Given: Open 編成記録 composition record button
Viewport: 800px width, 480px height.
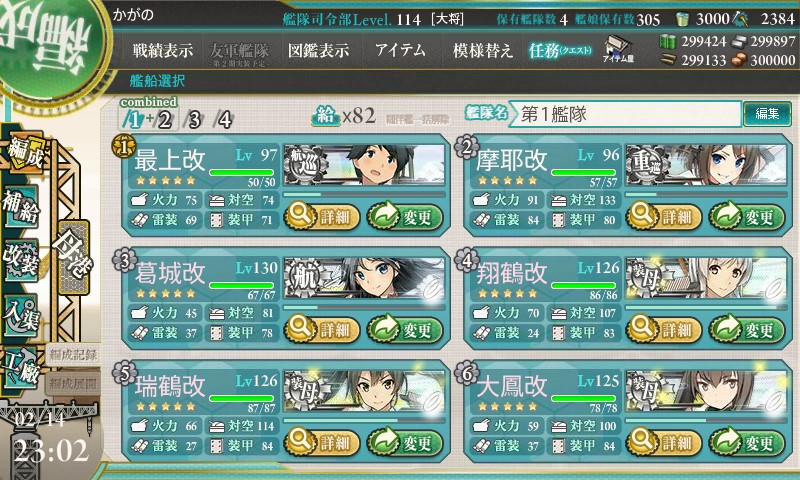Looking at the screenshot, I should coord(72,355).
